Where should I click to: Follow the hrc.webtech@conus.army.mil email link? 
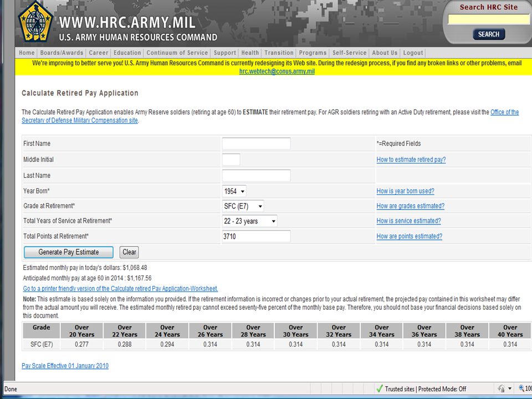click(277, 71)
